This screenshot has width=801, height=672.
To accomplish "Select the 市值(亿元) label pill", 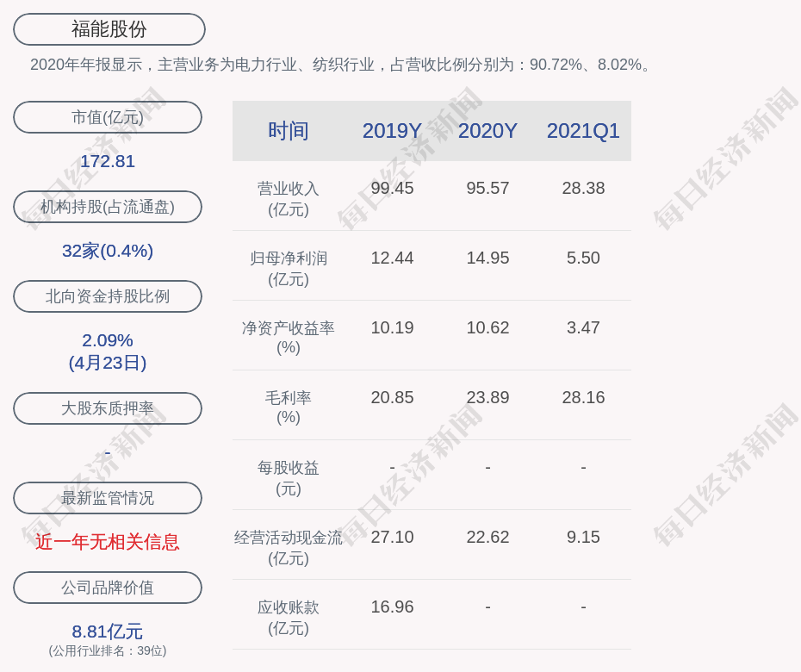I will [x=108, y=117].
